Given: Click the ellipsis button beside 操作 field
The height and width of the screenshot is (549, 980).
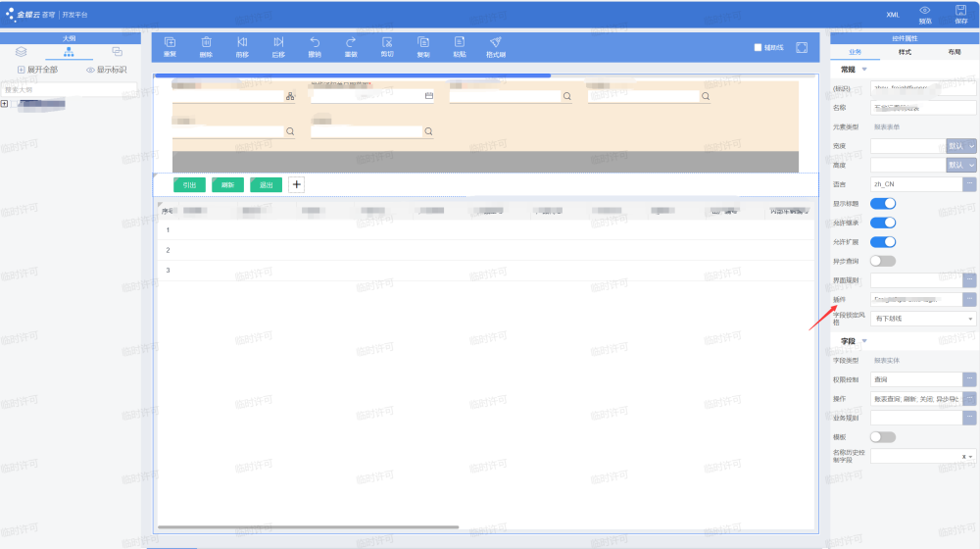Looking at the screenshot, I should click(x=969, y=398).
